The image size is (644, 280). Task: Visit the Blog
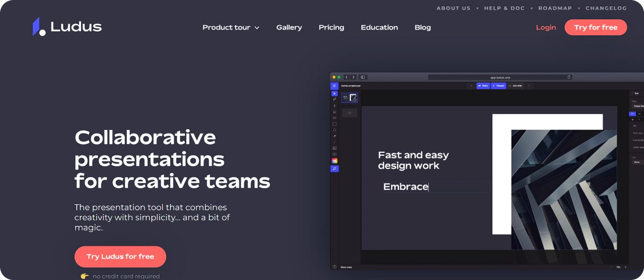(423, 27)
